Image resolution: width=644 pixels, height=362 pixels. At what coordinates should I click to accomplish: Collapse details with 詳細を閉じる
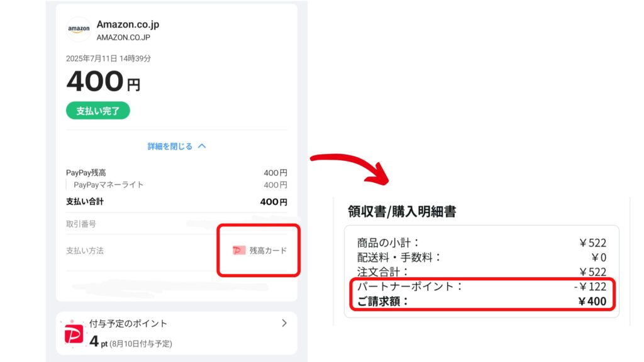177,146
